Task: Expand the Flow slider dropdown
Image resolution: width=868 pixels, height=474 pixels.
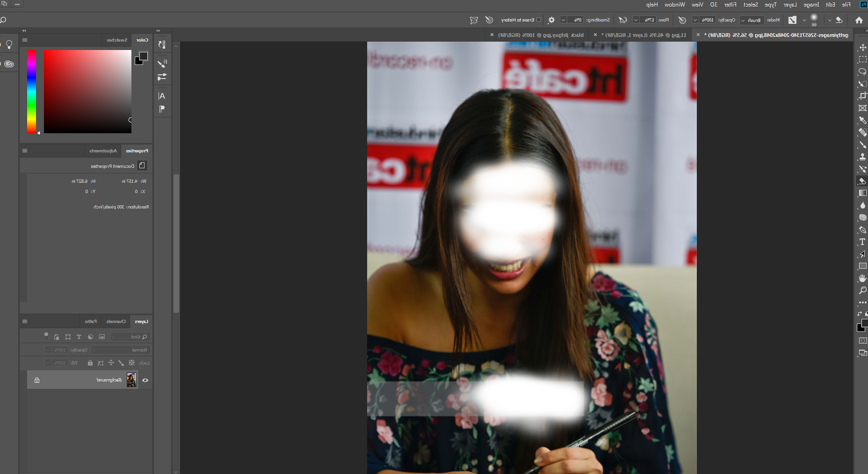Action: (x=636, y=20)
